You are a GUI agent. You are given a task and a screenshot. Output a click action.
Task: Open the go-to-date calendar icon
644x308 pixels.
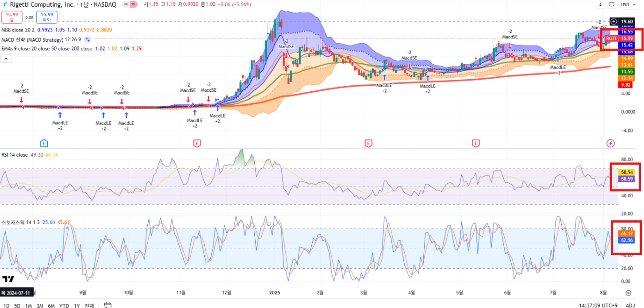(107, 305)
